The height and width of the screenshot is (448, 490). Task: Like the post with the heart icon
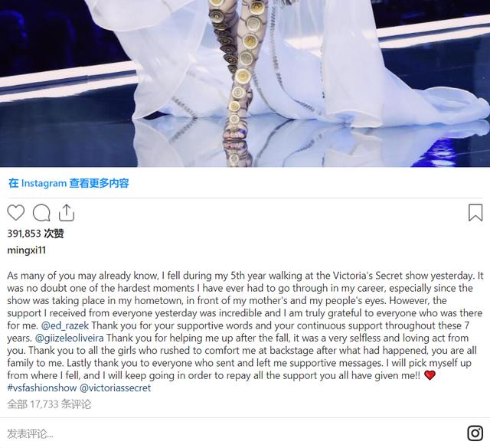tap(16, 213)
